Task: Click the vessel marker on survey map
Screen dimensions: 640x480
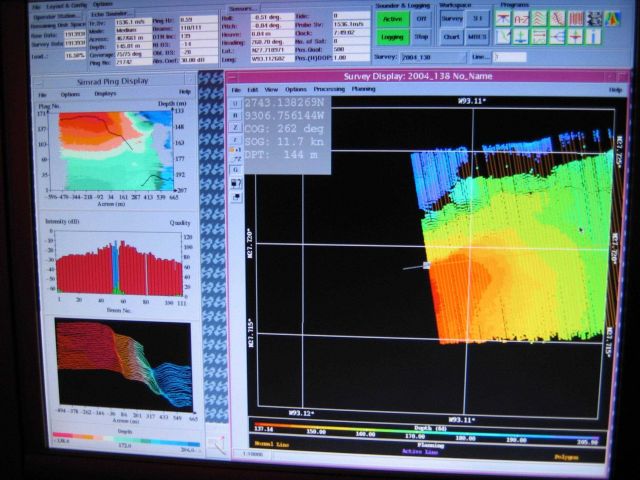Action: (426, 265)
